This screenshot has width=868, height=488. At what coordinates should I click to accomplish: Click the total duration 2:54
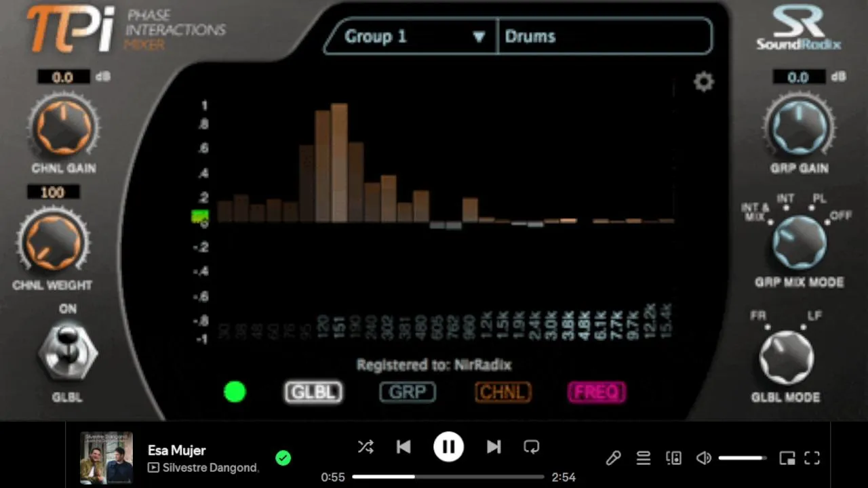[564, 477]
